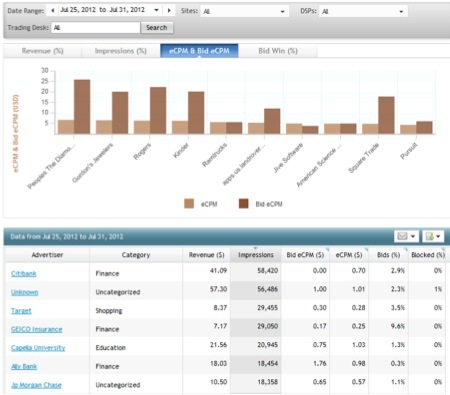
Task: Open the Target advertiser link
Action: 21,311
